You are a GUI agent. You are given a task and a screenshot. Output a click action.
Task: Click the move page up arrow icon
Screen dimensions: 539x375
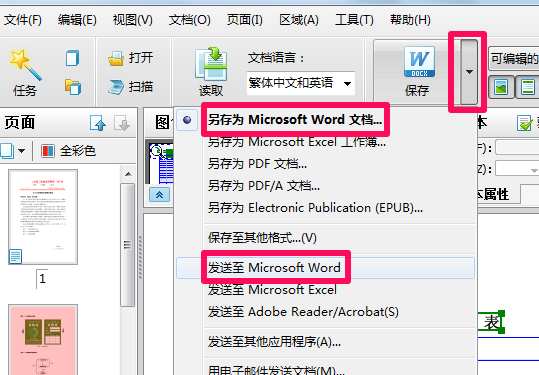tap(98, 123)
